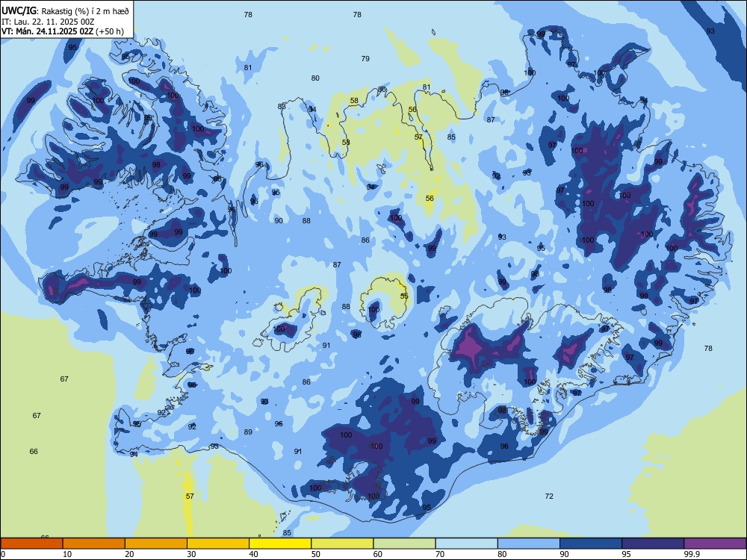Viewport: 747px width, 560px height.
Task: Select the 10–20% orange legend swatch
Action: click(x=94, y=544)
